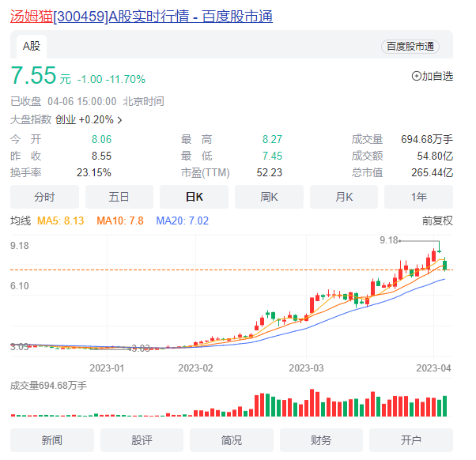Image resolution: width=476 pixels, height=460 pixels.
Task: Click the 2023-01 date axis label
Action: 107,368
